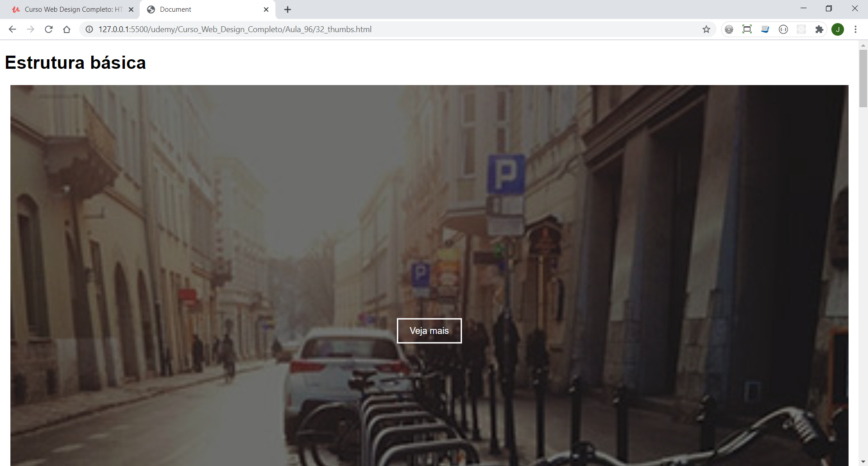
Task: Open a new browser tab
Action: tap(288, 10)
